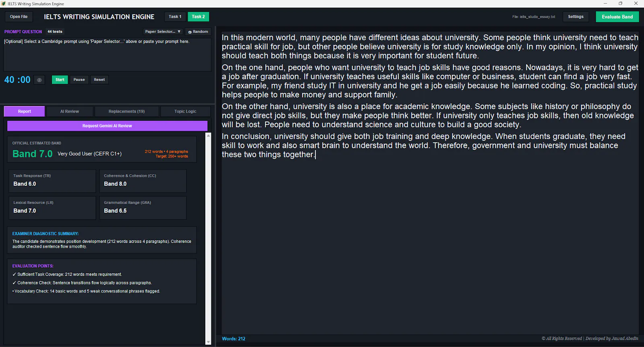
Task: Click the file name ielts_studio_essay.txt label
Action: tap(534, 17)
